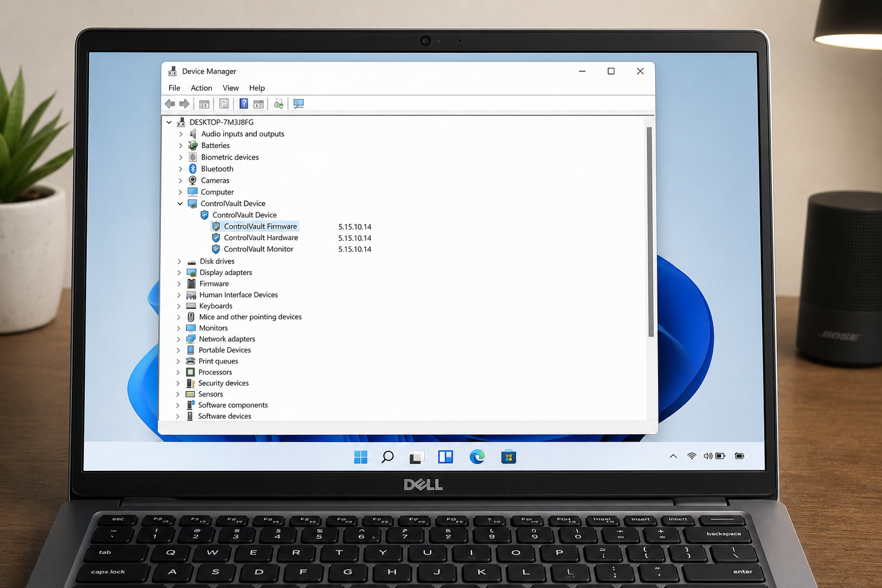Click the Show/Hide Console Tree toolbar icon
The width and height of the screenshot is (882, 588).
pos(204,104)
